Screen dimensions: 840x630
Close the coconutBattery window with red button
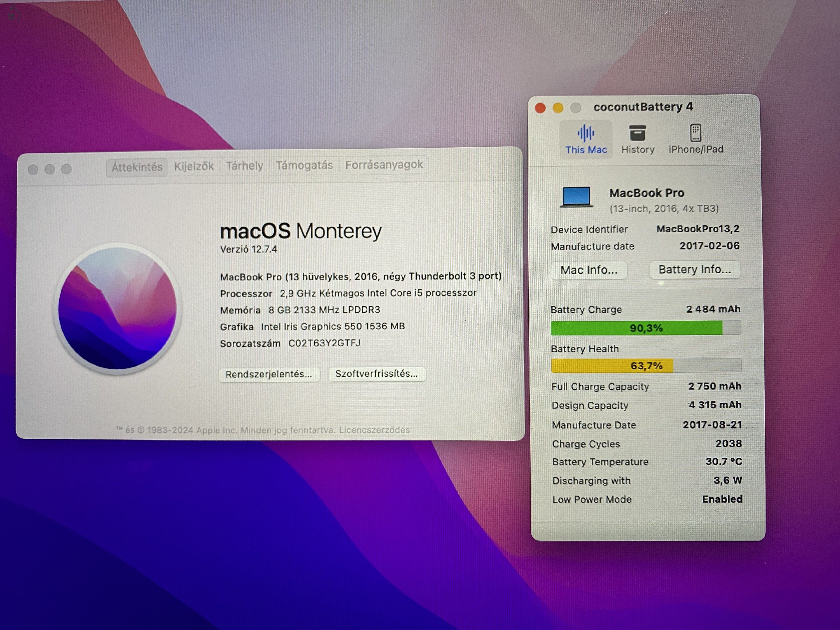coord(540,108)
